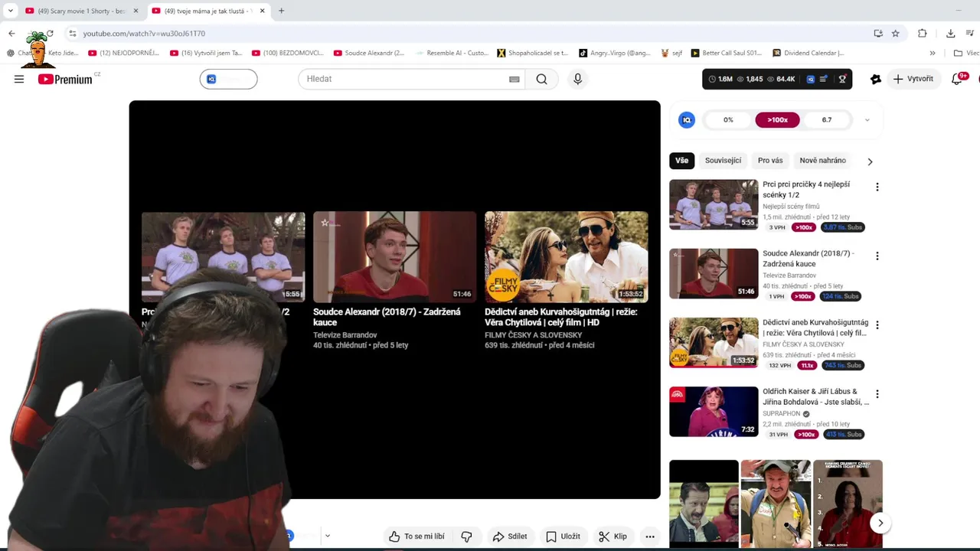
Task: Open a new browser tab
Action: pos(281,11)
